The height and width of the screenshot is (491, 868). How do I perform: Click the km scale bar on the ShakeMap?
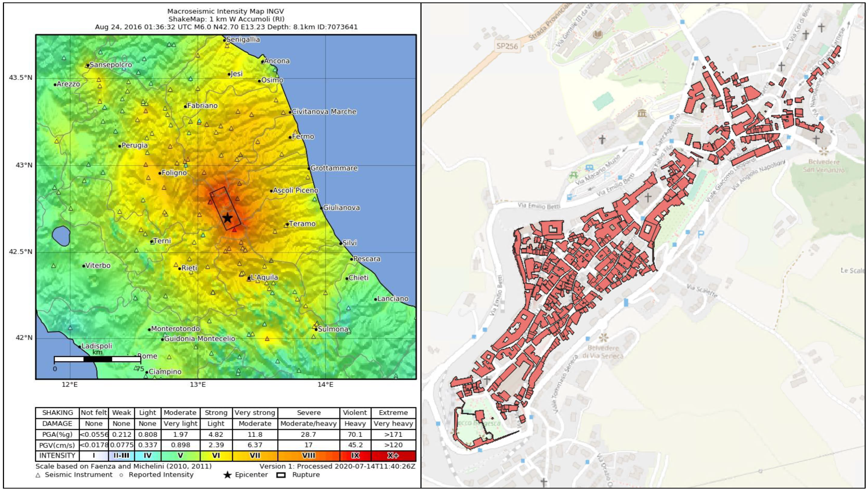pos(97,359)
